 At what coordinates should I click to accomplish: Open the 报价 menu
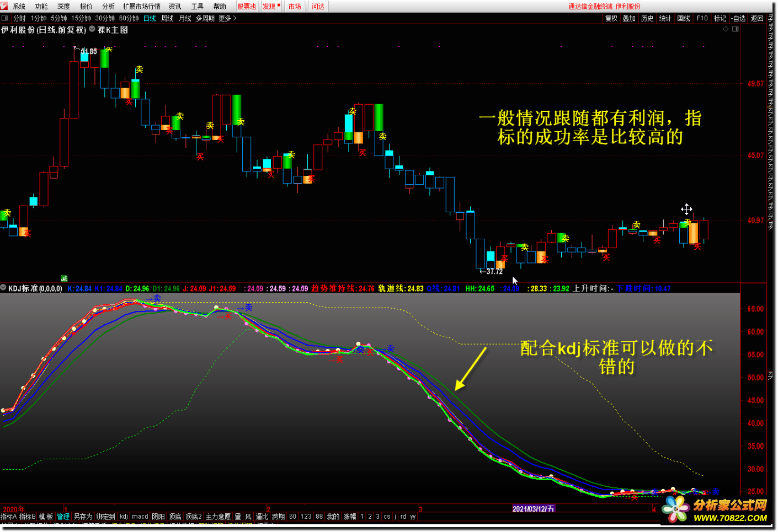click(x=86, y=7)
